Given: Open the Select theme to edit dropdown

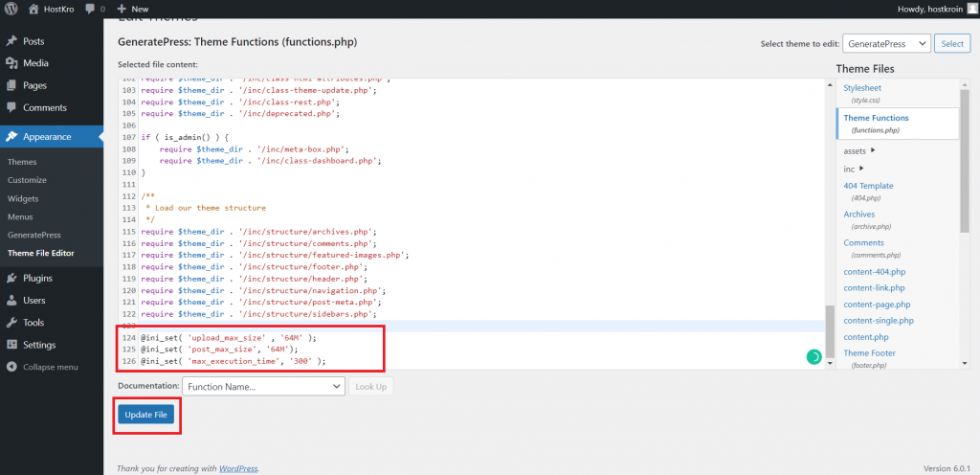Looking at the screenshot, I should click(886, 44).
